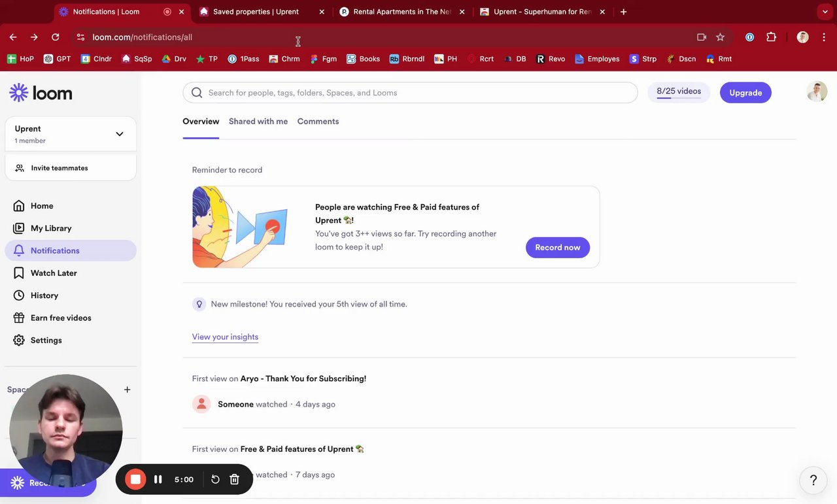Image resolution: width=837 pixels, height=504 pixels.
Task: Click the Upgrade button
Action: click(x=745, y=93)
